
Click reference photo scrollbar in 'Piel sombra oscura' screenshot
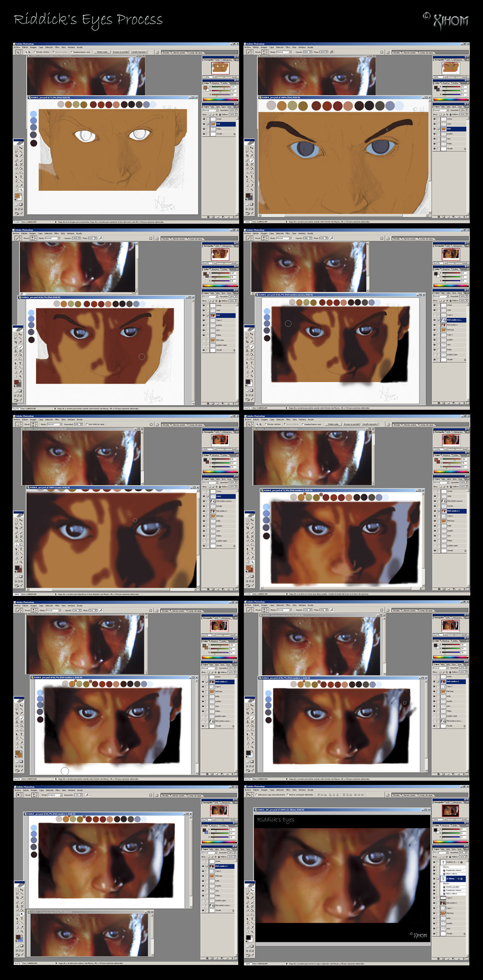click(367, 267)
